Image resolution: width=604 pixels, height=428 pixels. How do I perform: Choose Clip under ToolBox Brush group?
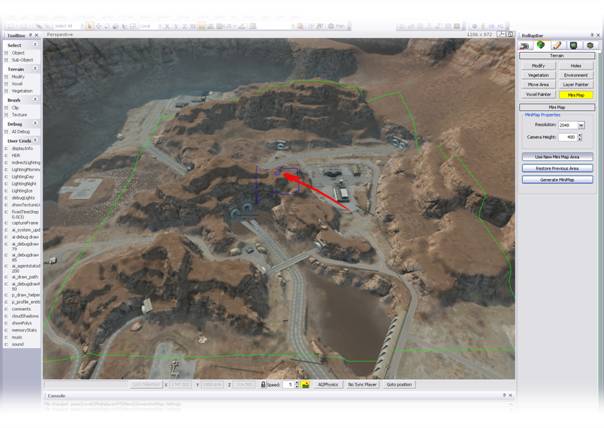(15, 108)
